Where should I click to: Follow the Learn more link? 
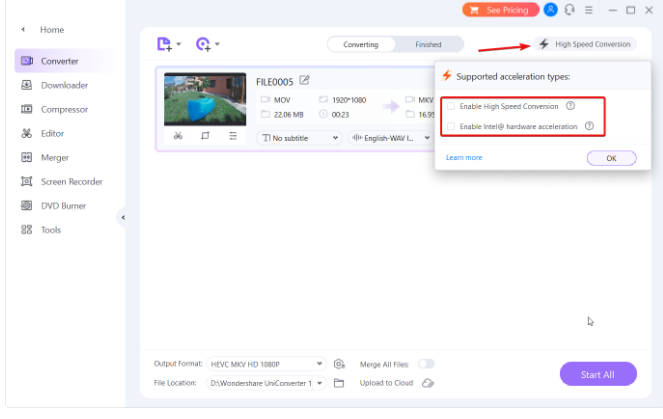click(x=464, y=158)
